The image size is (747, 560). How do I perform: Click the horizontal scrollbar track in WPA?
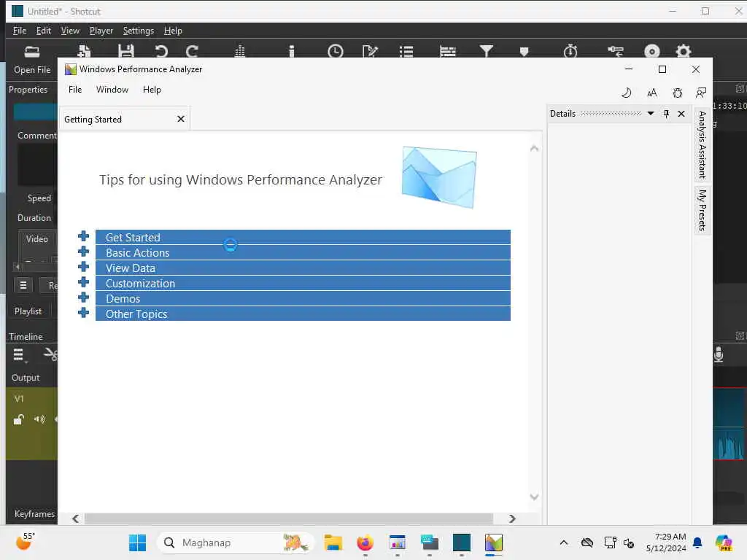[289, 518]
